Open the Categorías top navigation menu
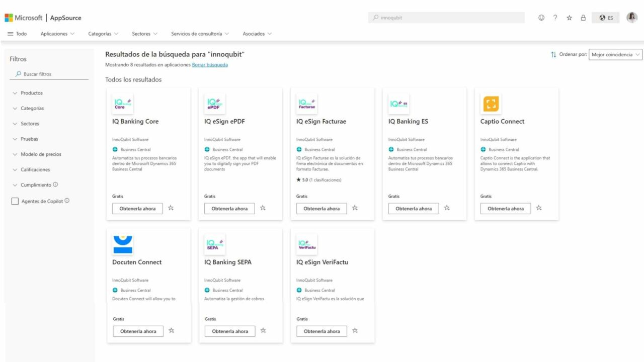 pyautogui.click(x=103, y=34)
